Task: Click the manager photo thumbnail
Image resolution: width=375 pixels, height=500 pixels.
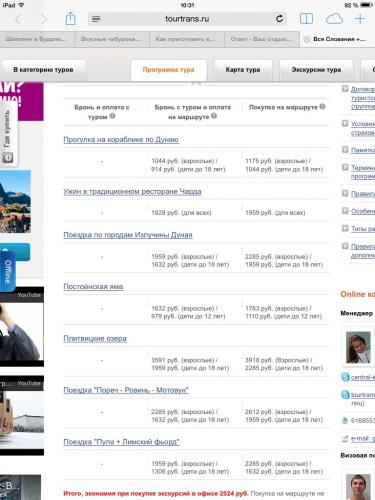Action: [x=358, y=347]
